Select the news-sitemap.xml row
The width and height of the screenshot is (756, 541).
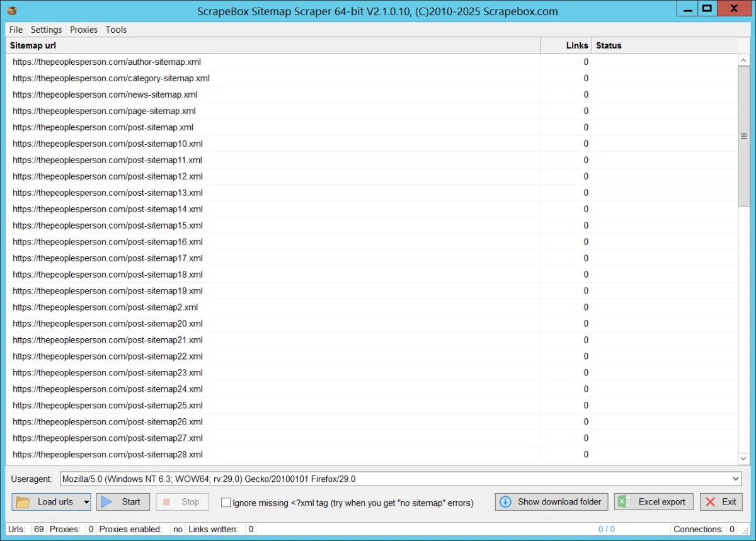coord(372,94)
